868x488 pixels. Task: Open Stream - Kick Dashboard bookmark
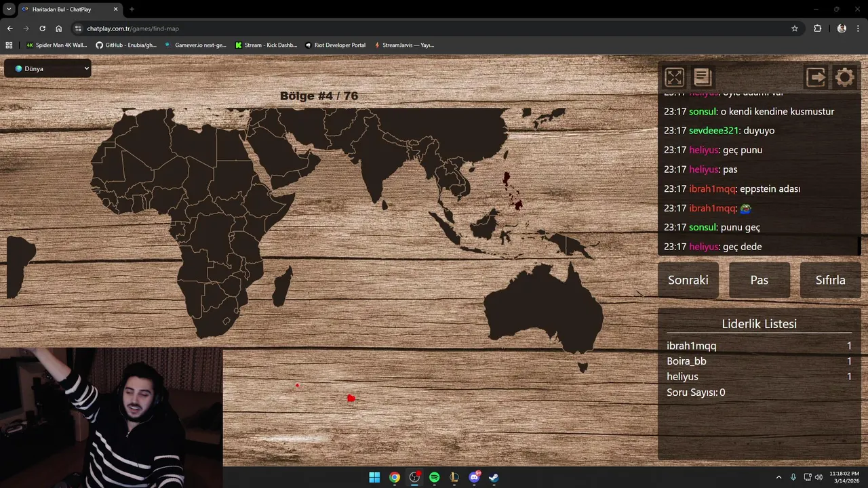click(266, 45)
